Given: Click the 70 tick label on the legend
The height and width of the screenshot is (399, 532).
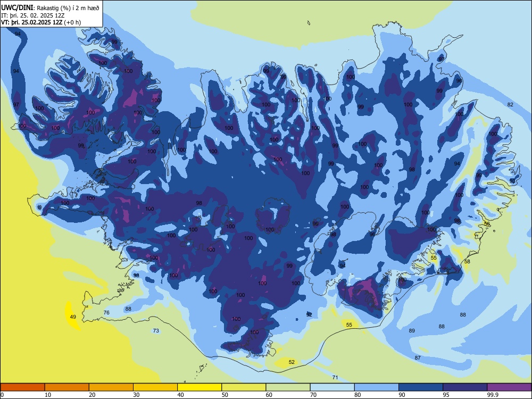Looking at the screenshot, I should click(313, 395).
